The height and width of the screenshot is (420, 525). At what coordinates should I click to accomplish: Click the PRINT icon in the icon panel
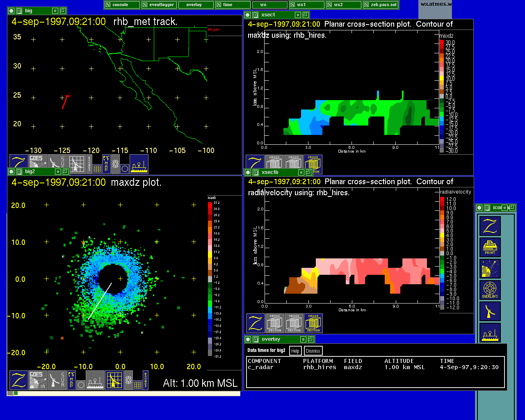490,247
